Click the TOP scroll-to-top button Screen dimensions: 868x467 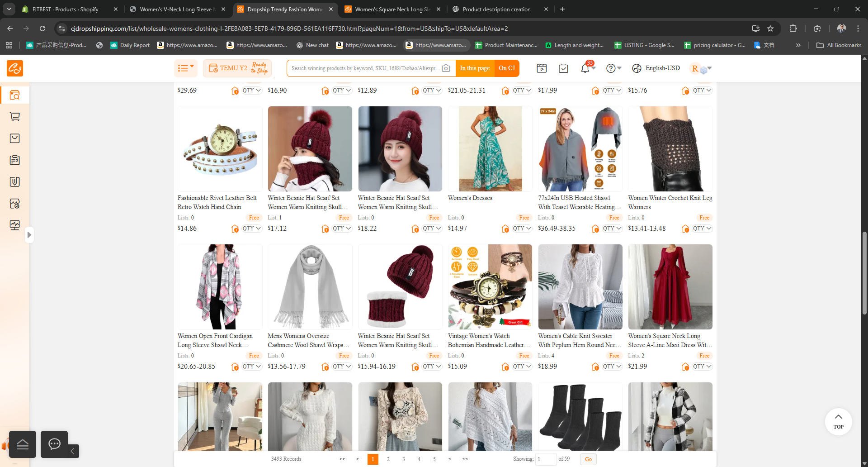click(838, 421)
